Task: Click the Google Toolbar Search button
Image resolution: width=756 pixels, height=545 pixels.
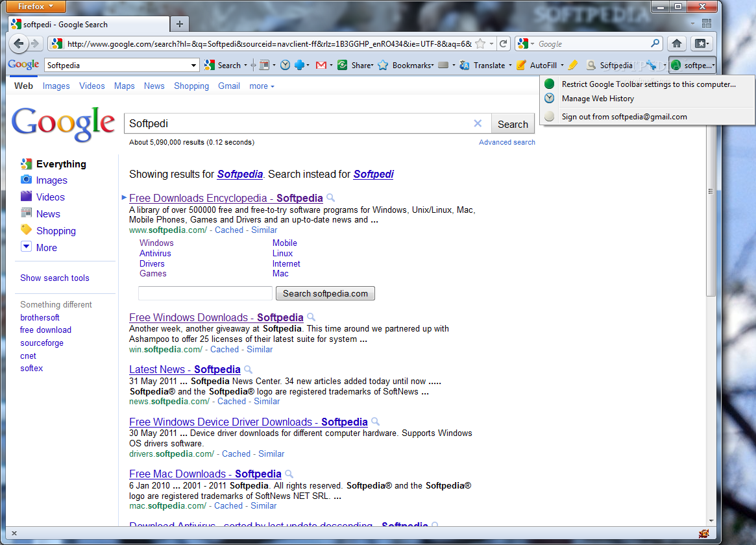Action: coord(223,65)
